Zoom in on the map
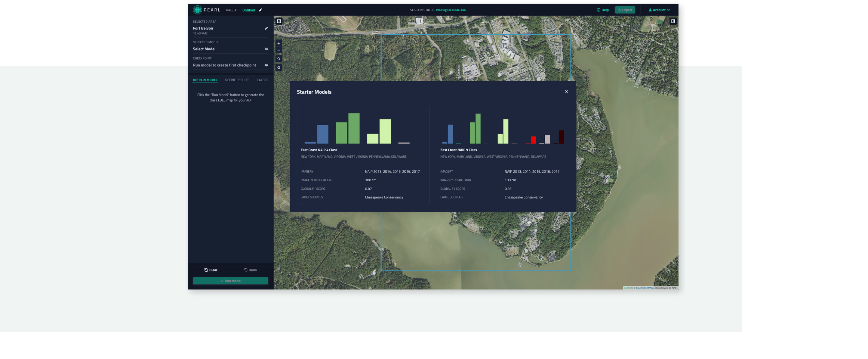The width and height of the screenshot is (868, 359). tap(279, 43)
